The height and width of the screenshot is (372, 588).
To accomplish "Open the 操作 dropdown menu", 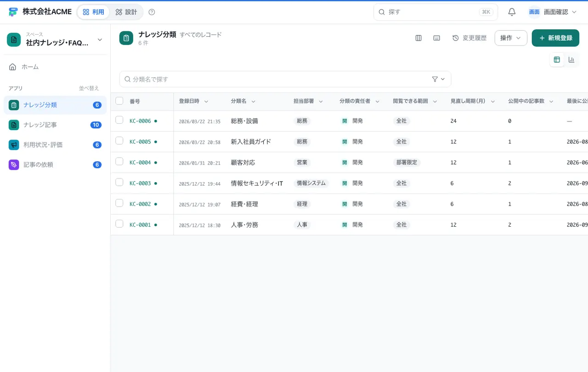I will tap(511, 38).
